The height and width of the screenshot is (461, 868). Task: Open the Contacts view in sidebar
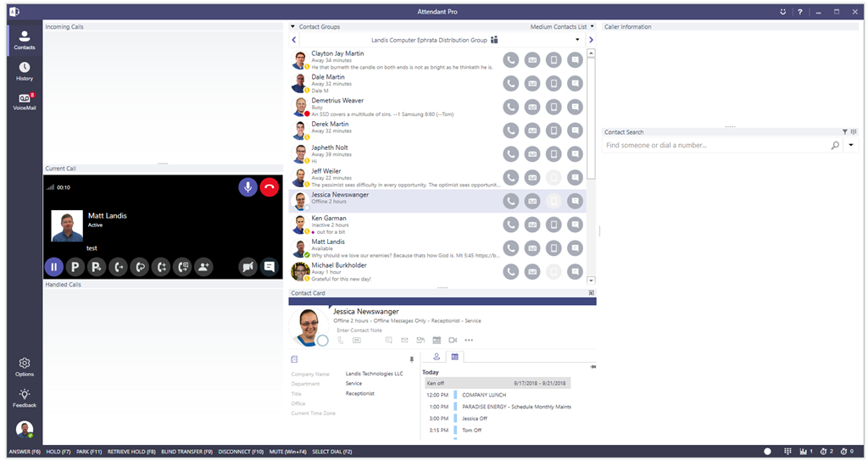click(x=25, y=40)
